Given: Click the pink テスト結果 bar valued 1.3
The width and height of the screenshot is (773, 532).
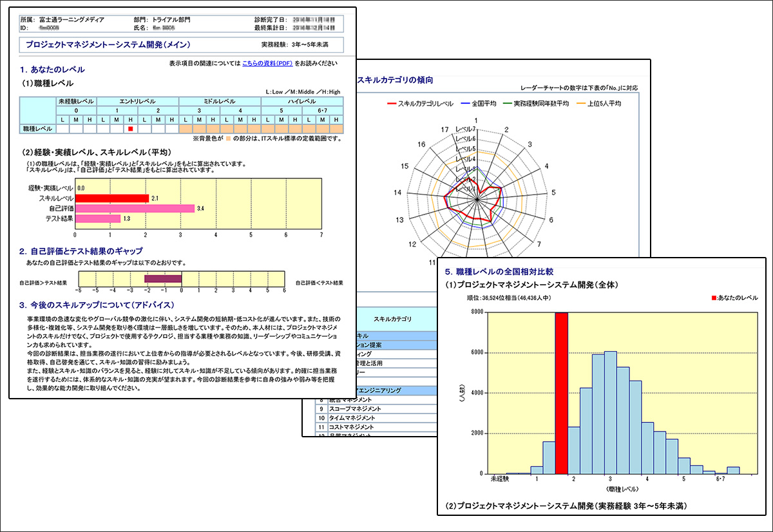Looking at the screenshot, I should point(98,220).
